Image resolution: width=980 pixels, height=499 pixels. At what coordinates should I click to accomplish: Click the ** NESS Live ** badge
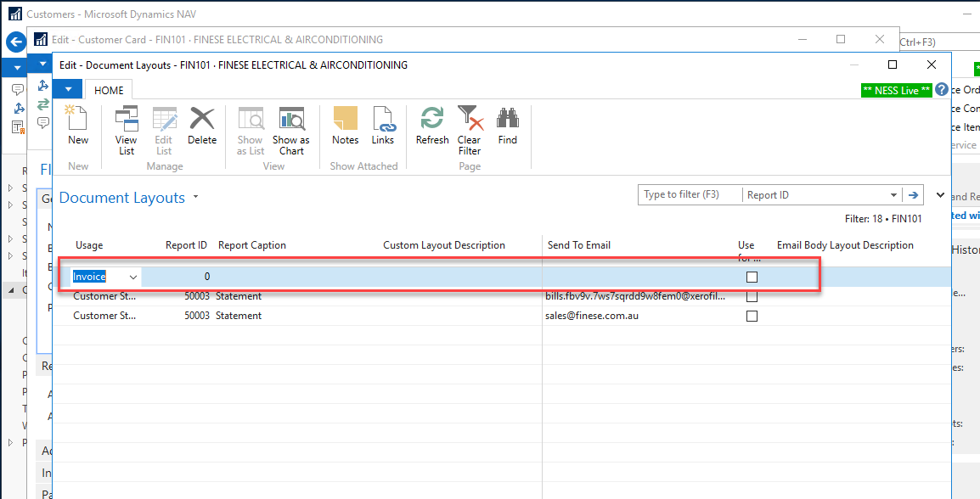[x=896, y=91]
